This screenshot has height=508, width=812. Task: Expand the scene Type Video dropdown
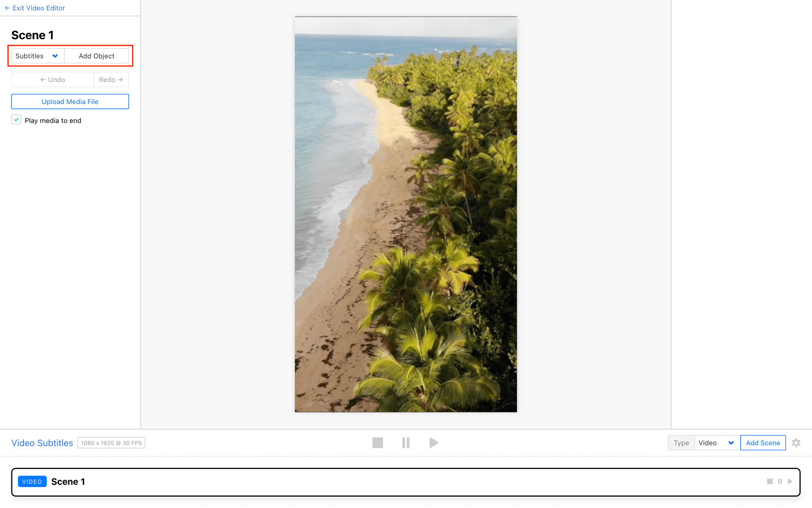(717, 443)
